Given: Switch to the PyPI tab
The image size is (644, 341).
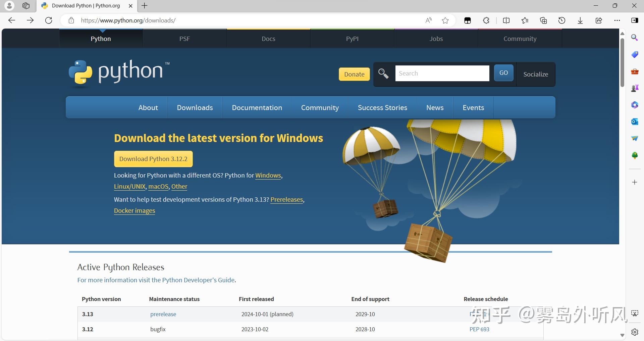Looking at the screenshot, I should pos(352,38).
